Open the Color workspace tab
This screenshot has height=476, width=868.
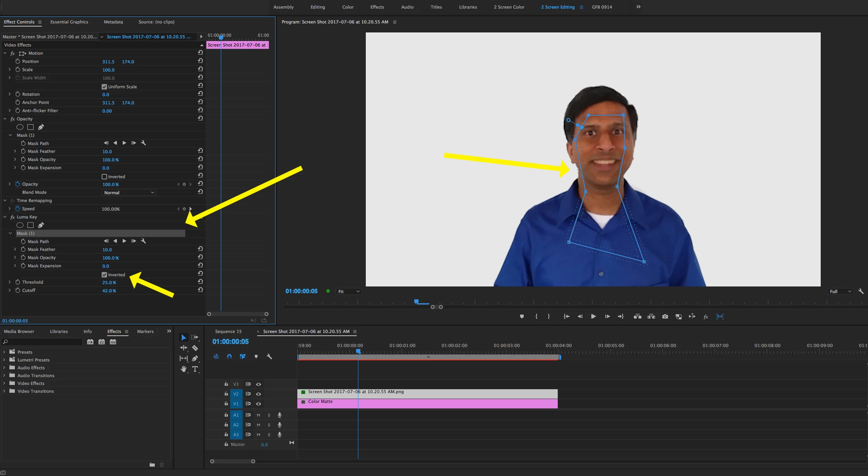click(347, 7)
